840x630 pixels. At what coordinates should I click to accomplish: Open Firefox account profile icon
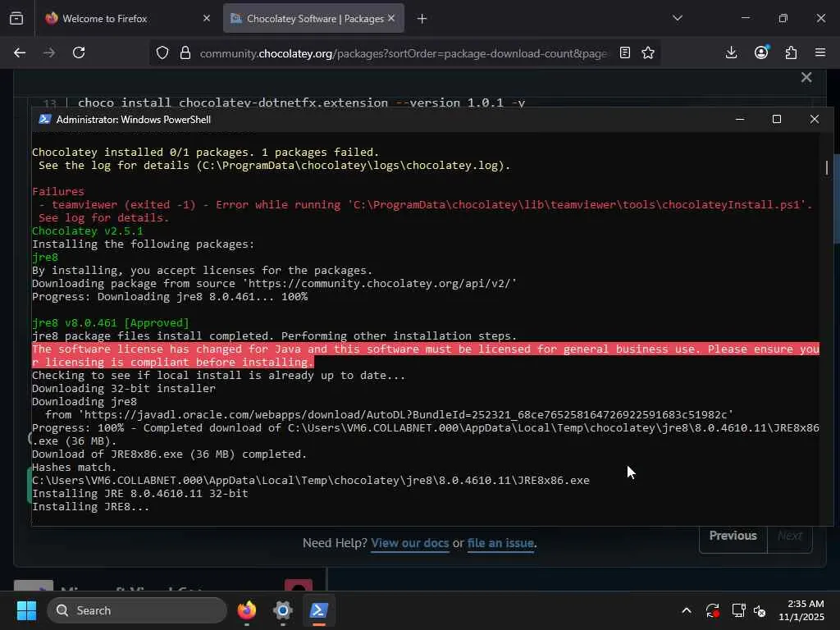tap(761, 52)
